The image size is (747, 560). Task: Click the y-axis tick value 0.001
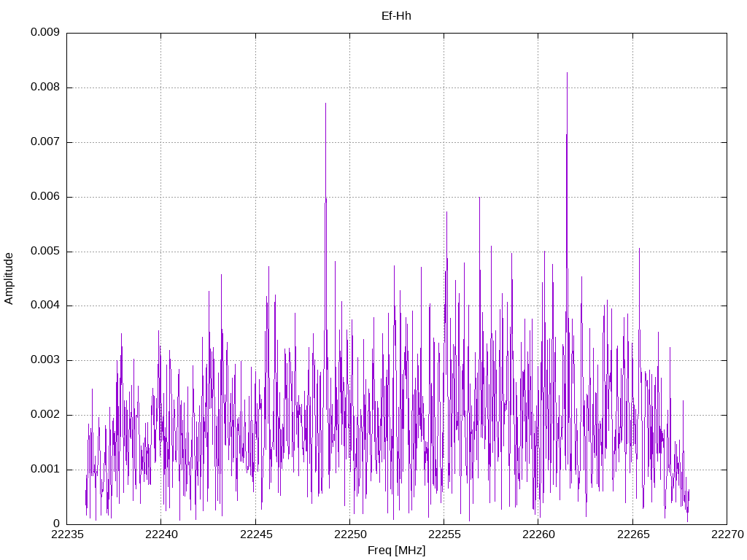45,470
